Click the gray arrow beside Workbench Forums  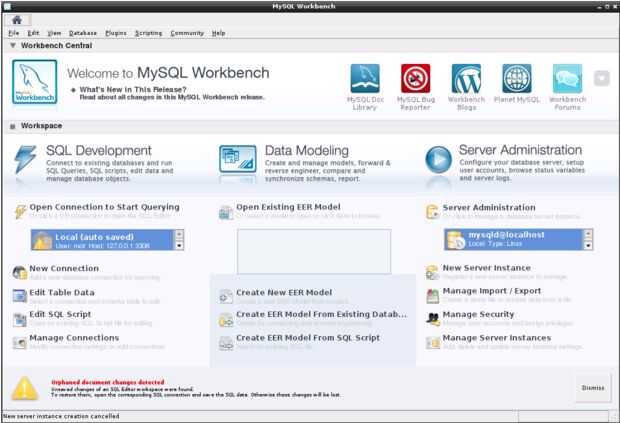point(601,78)
